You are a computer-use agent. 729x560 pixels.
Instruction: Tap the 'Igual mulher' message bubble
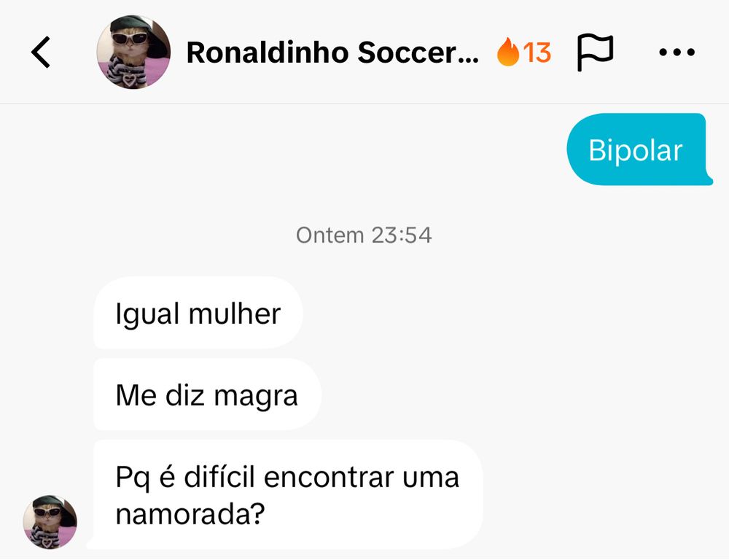pyautogui.click(x=198, y=314)
